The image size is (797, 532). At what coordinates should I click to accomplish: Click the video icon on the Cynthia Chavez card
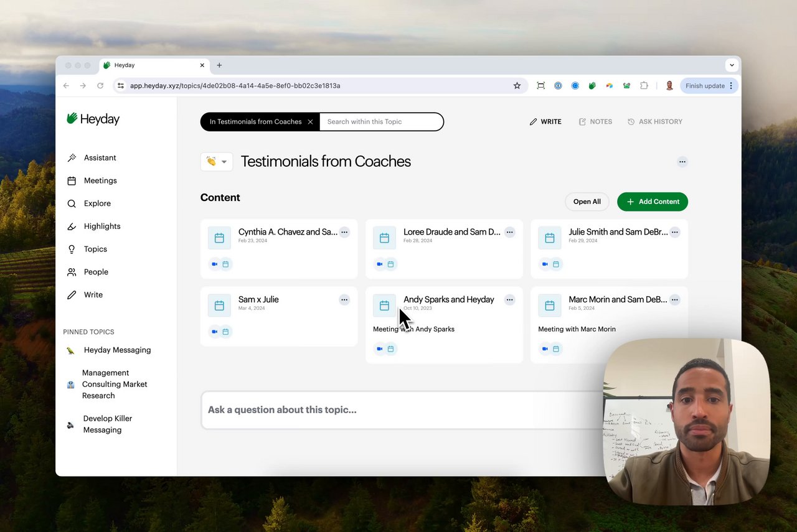click(x=215, y=264)
